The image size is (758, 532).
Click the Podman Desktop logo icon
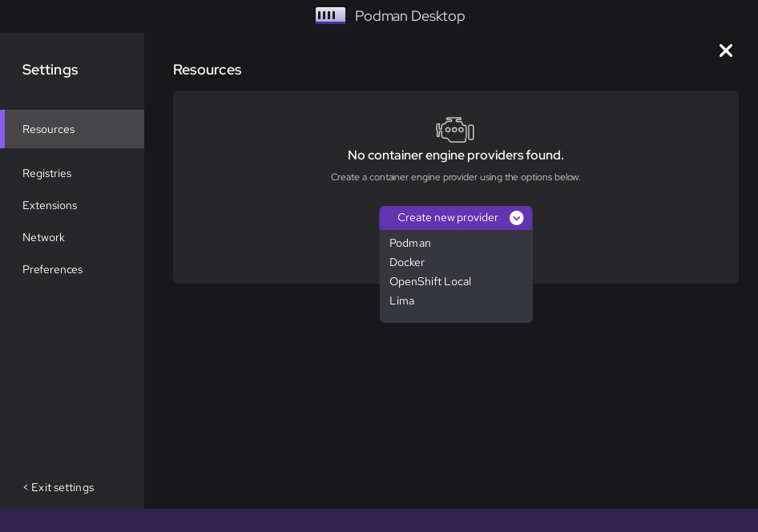tap(330, 15)
